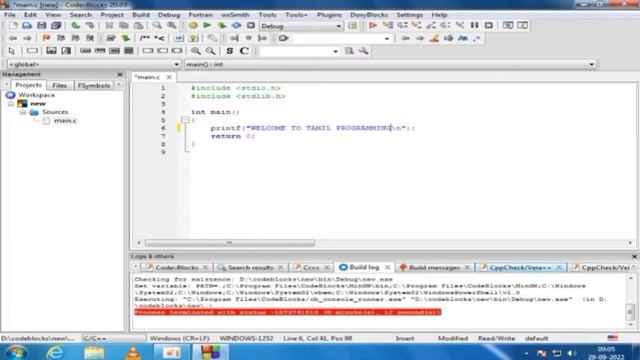Build the project with the gear icon
The image size is (640, 360).
193,26
